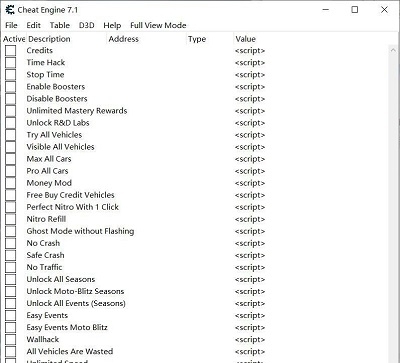Click the script value of Wallhack
This screenshot has width=400, height=363.
click(250, 339)
